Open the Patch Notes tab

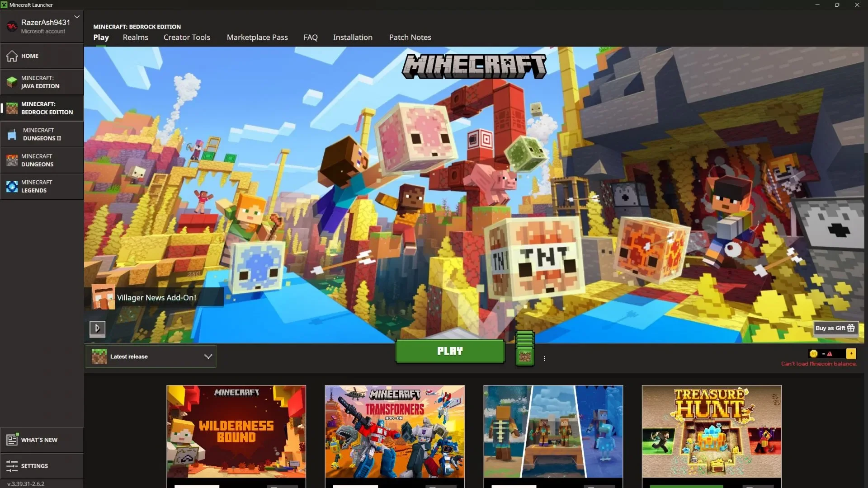tap(410, 38)
